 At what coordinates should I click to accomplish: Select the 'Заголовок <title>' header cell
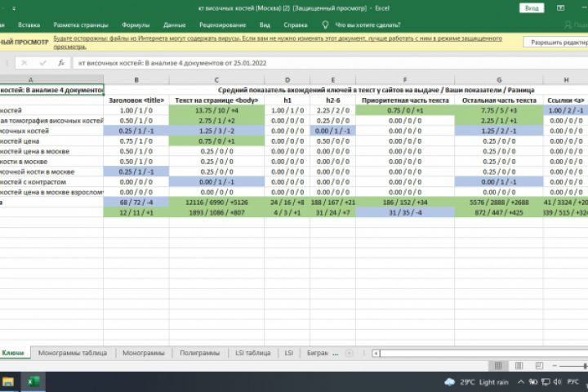pos(136,100)
